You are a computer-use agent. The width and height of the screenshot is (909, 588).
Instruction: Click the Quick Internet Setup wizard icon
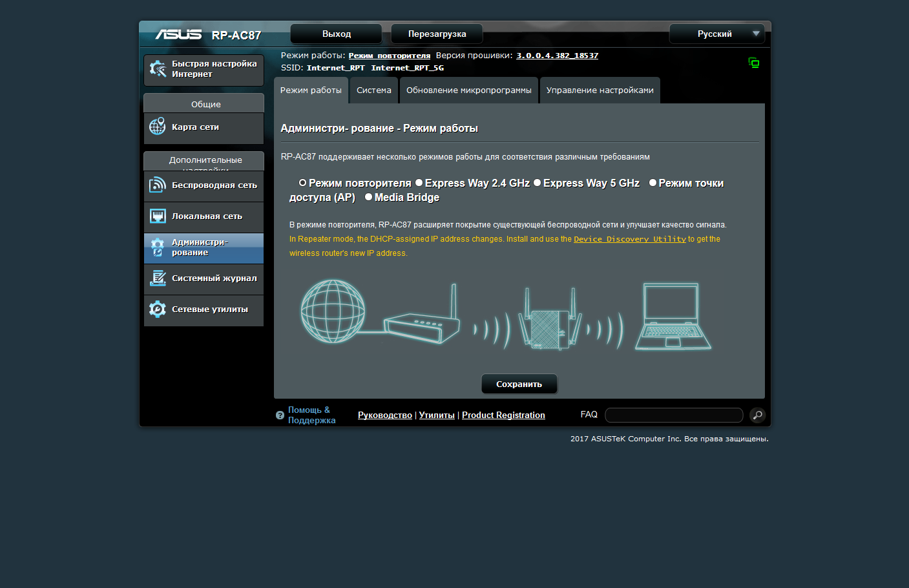click(x=158, y=68)
